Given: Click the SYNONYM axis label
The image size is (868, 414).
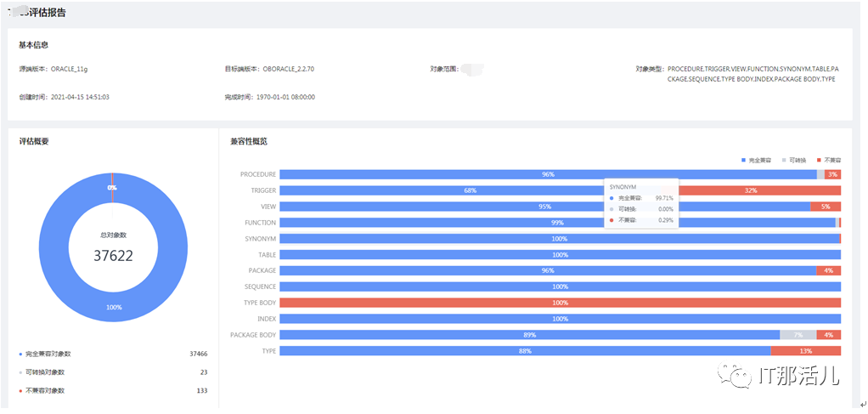Looking at the screenshot, I should (262, 239).
